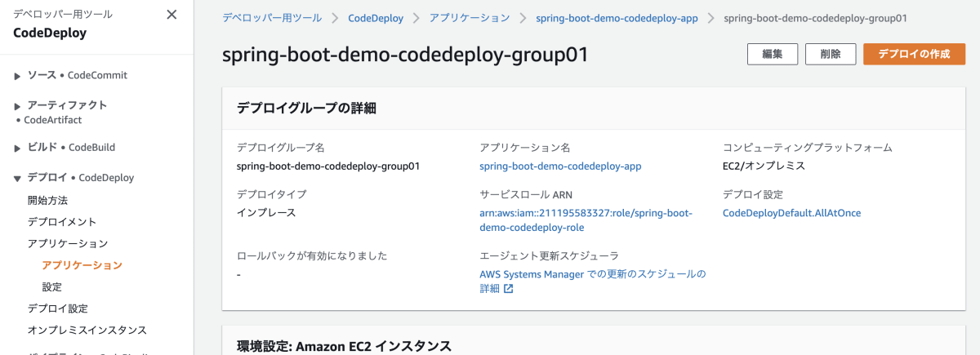
Task: Click the ロールバックが有効になりました label
Action: [312, 255]
